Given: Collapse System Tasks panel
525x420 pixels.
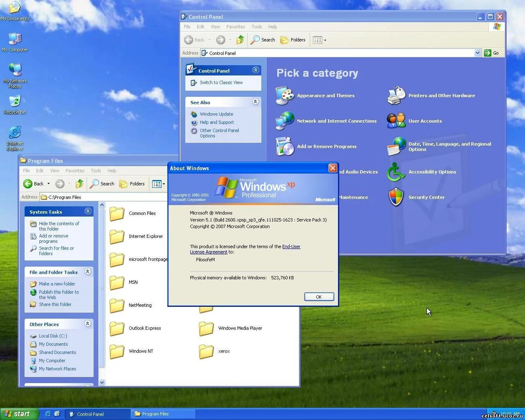Looking at the screenshot, I should [88, 211].
